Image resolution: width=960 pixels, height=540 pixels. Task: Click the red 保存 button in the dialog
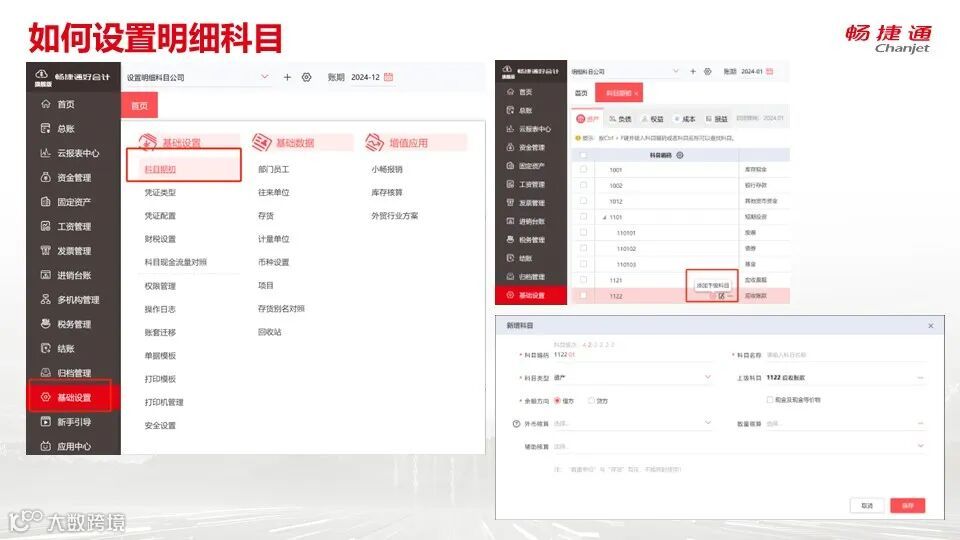tap(908, 506)
